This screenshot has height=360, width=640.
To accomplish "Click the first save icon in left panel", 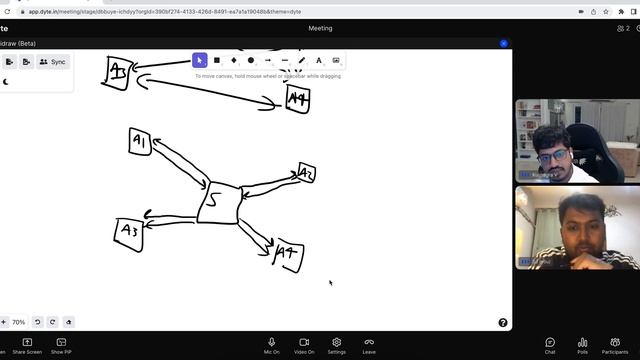I will pyautogui.click(x=9, y=62).
